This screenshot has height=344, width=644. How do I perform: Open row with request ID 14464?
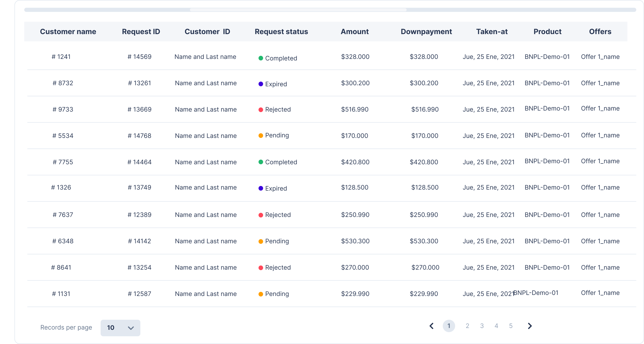[139, 162]
